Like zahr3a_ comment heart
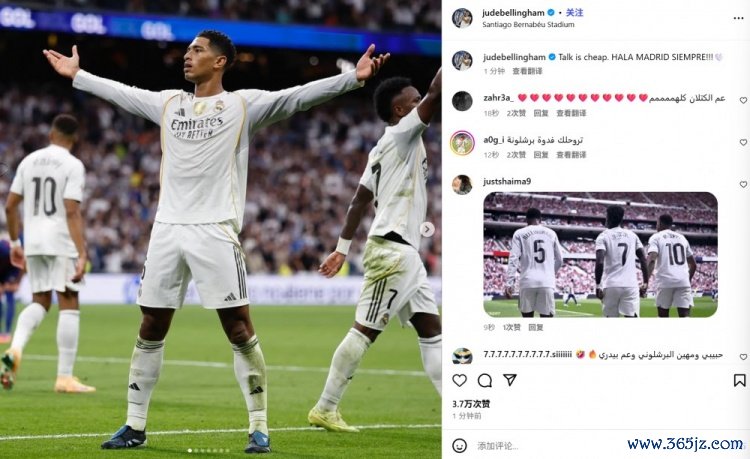The height and width of the screenshot is (459, 750). [743, 100]
